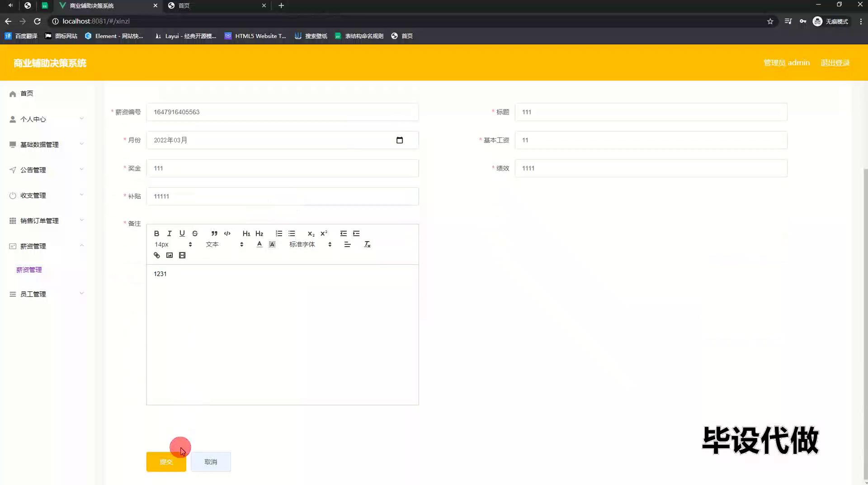The image size is (868, 485).
Task: Open the text color picker
Action: point(259,244)
